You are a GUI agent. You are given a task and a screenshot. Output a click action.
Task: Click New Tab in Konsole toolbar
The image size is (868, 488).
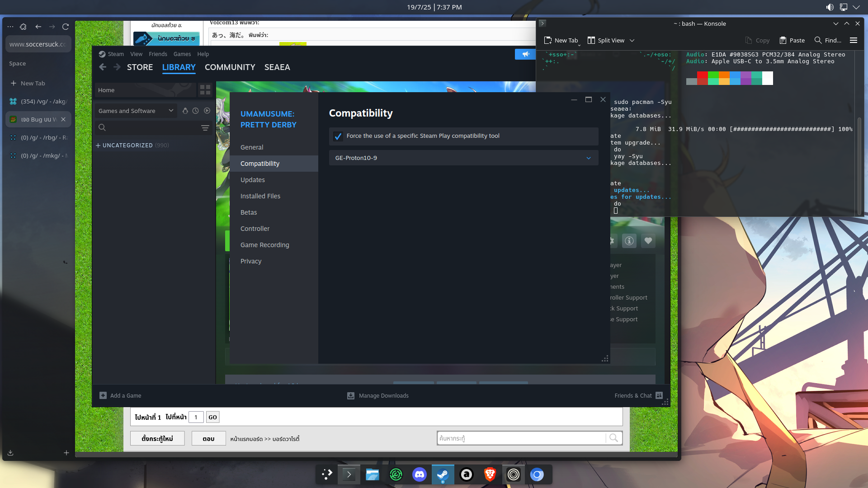point(561,40)
